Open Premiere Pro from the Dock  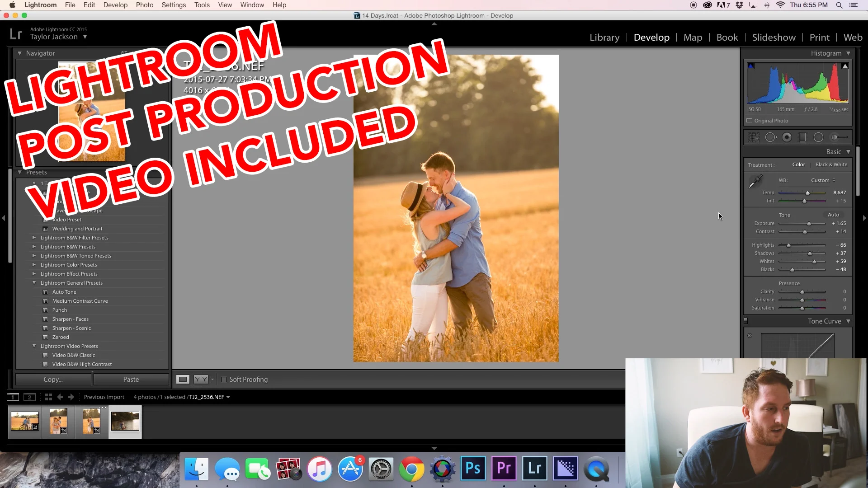[504, 469]
